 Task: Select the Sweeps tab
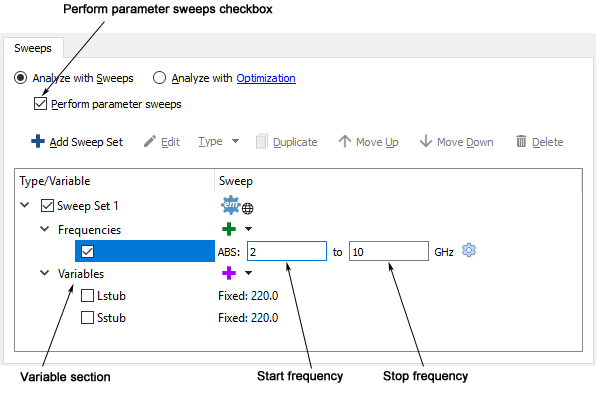pos(33,48)
